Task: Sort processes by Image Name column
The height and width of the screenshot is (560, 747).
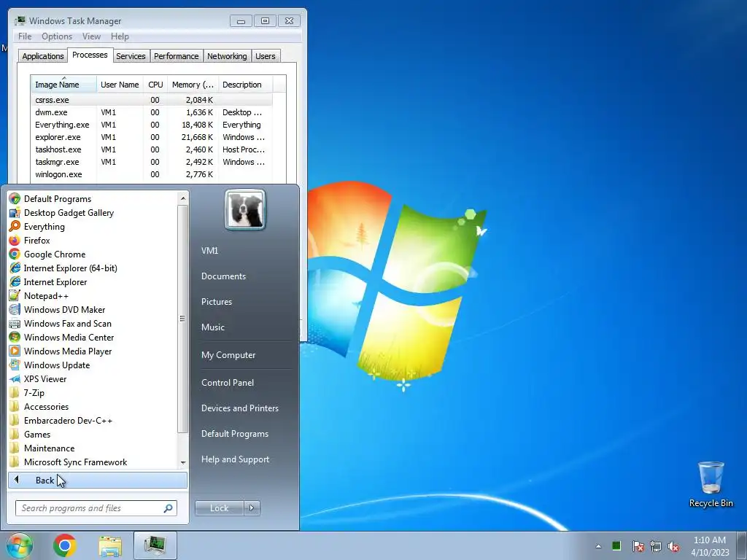Action: point(64,85)
